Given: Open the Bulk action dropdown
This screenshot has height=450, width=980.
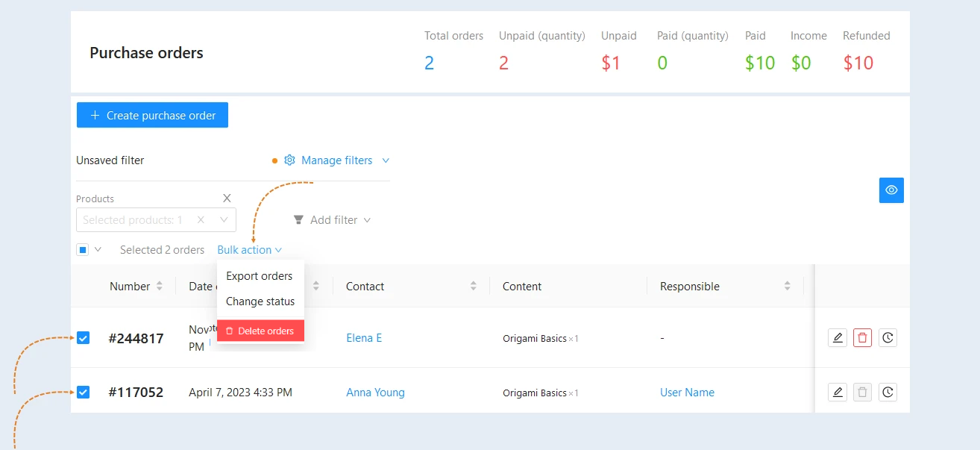Looking at the screenshot, I should pos(249,250).
